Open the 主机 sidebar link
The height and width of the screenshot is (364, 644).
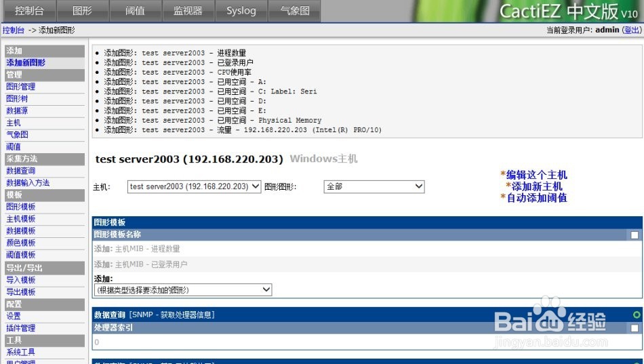point(13,123)
